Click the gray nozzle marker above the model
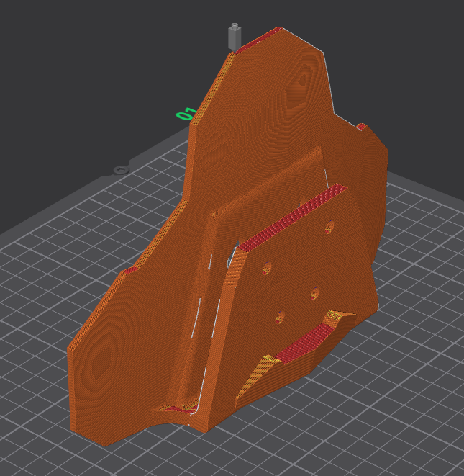The height and width of the screenshot is (476, 464). (x=235, y=37)
